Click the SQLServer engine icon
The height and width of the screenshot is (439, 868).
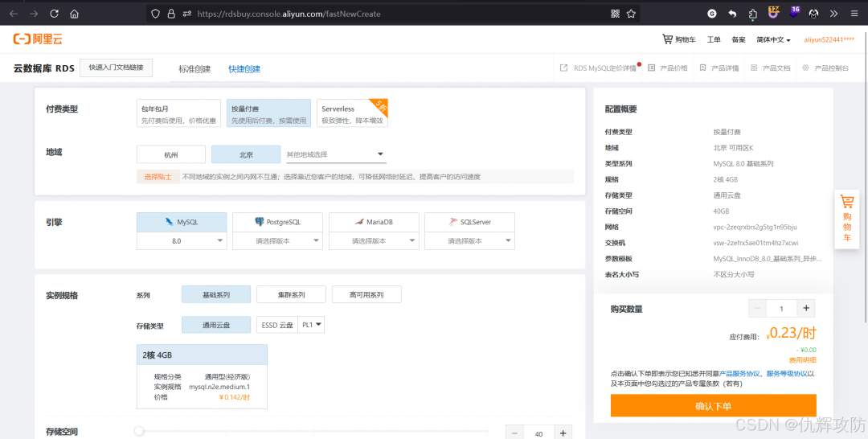(453, 221)
